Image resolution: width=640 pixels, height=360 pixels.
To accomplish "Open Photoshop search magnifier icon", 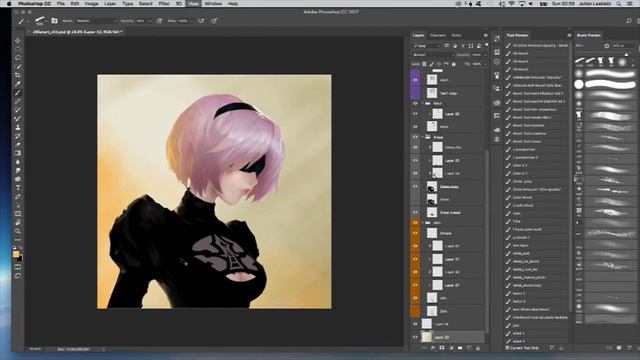I will pyautogui.click(x=629, y=21).
